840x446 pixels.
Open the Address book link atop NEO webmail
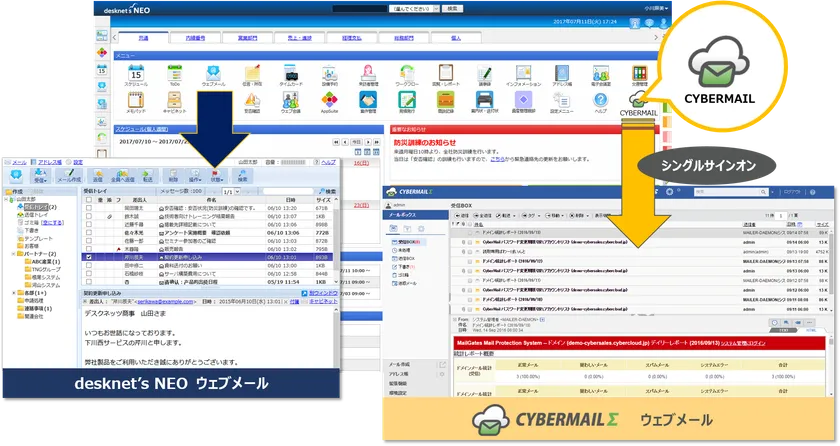pos(49,162)
